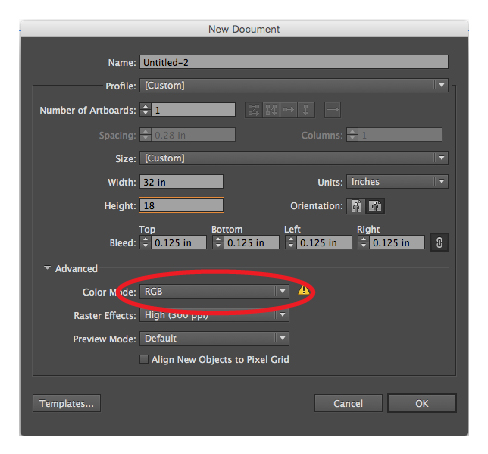The width and height of the screenshot is (488, 454).
Task: Click the Height input field
Action: click(181, 205)
